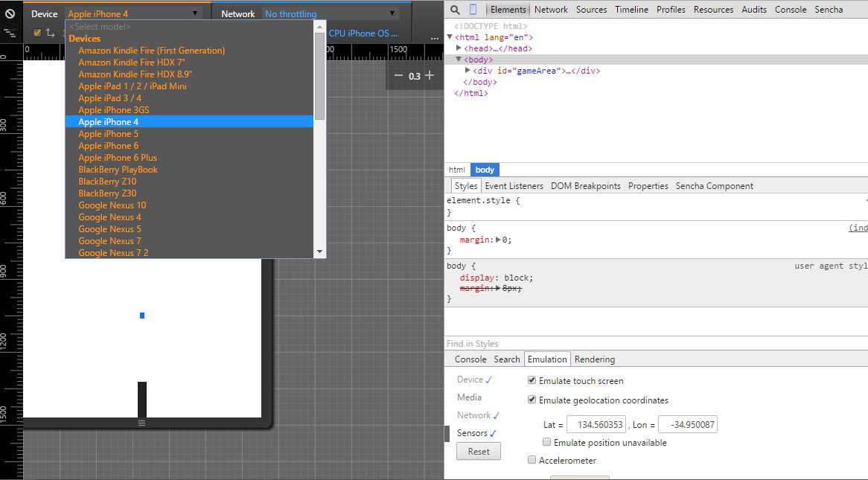Open the three-dot more options button
This screenshot has width=868, height=480.
(x=435, y=38)
